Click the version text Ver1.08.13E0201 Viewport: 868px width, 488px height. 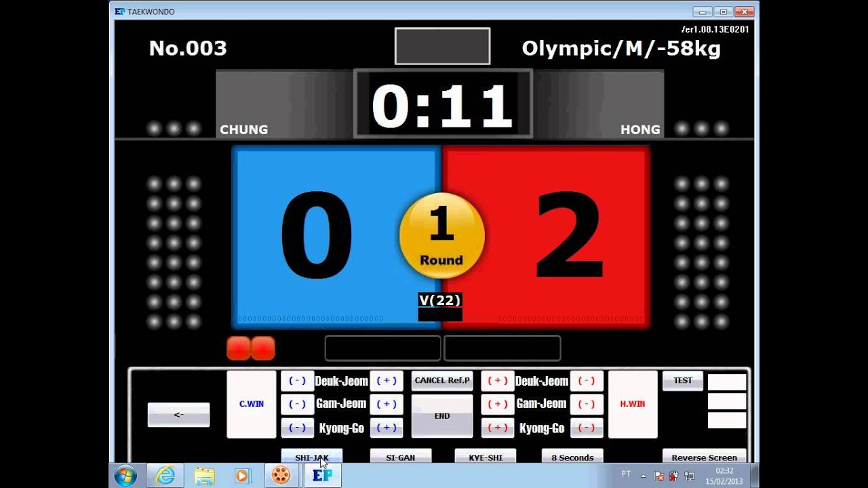[715, 29]
